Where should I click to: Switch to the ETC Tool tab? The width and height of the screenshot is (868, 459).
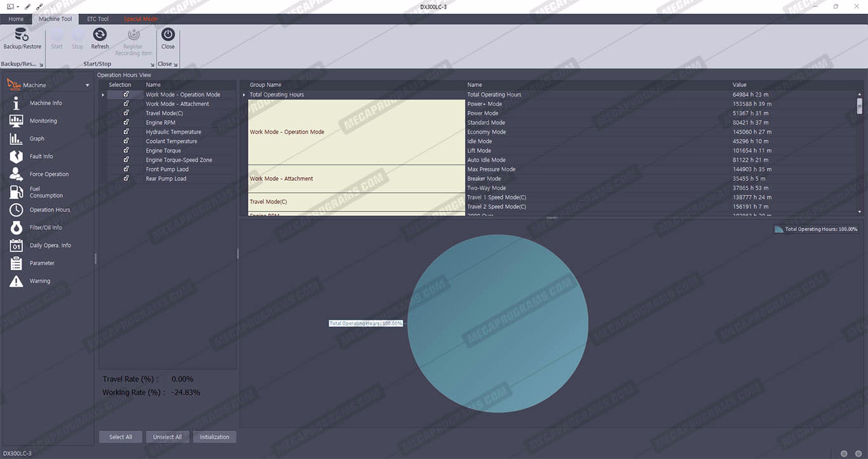98,19
